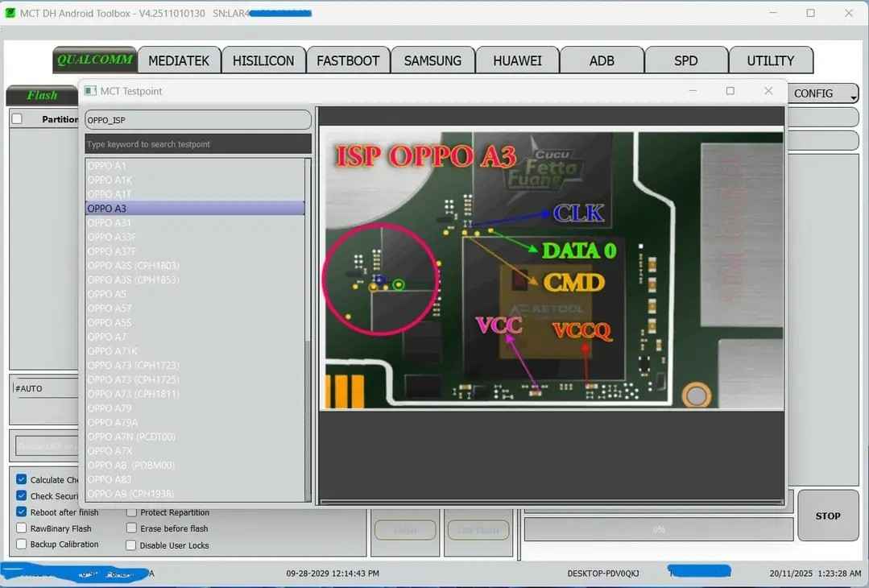Select OPPO A1K in testpoint list
Image resolution: width=869 pixels, height=588 pixels.
pos(195,180)
